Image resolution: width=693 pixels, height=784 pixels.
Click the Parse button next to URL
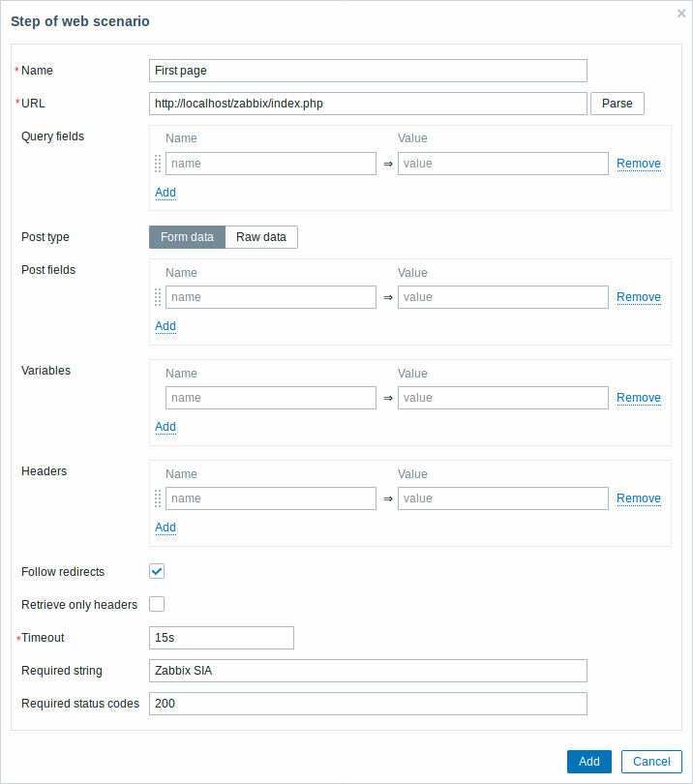[x=617, y=104]
